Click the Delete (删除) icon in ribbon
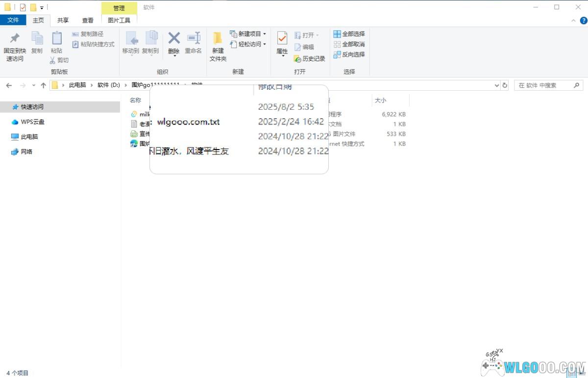588x378 pixels. tap(173, 39)
